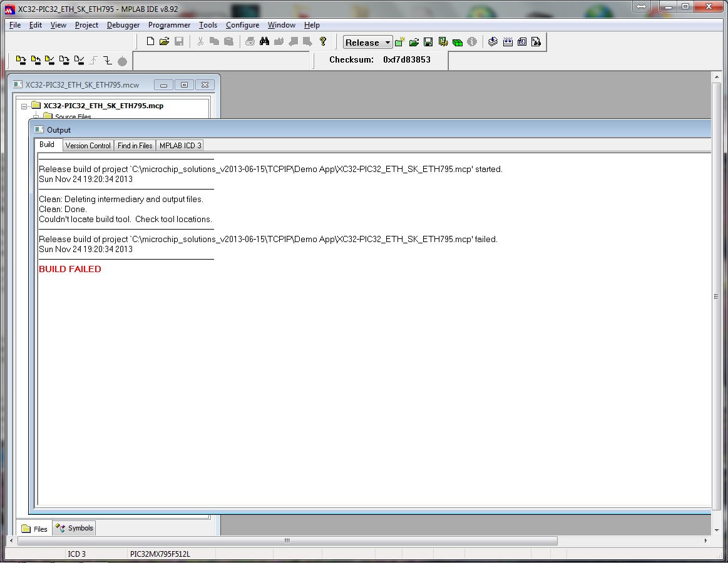Click the Program target device icon
Screen dimensions: 728x563
(21, 60)
